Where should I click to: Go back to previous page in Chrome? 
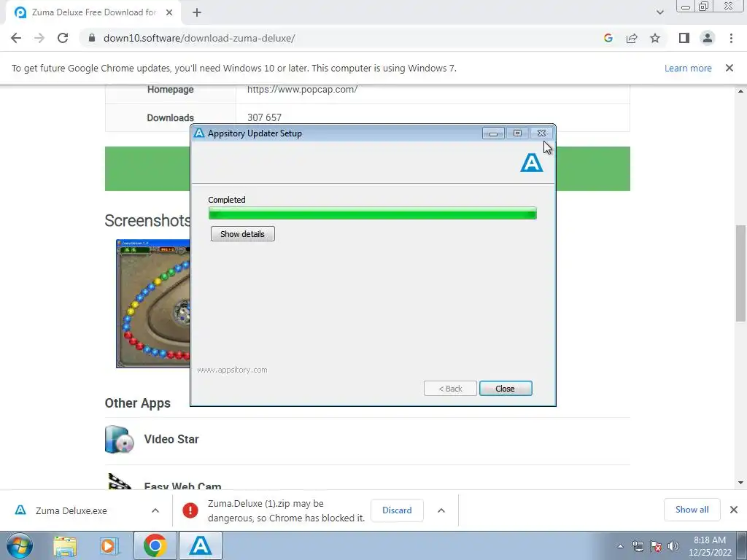16,38
